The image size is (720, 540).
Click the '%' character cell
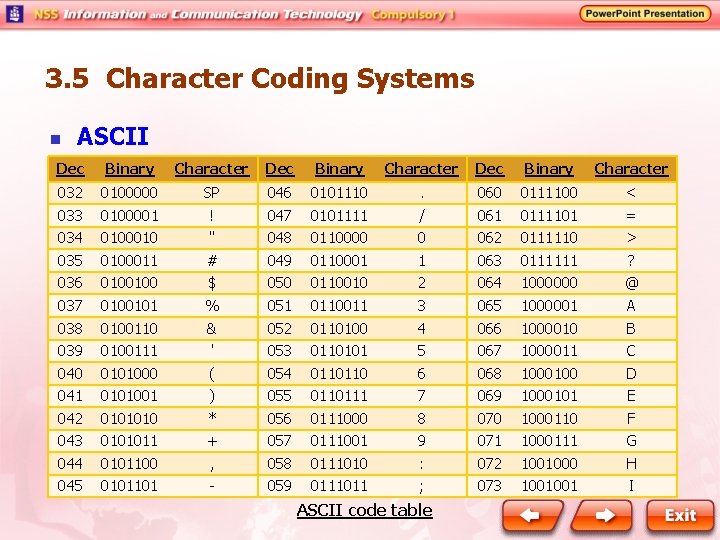212,306
